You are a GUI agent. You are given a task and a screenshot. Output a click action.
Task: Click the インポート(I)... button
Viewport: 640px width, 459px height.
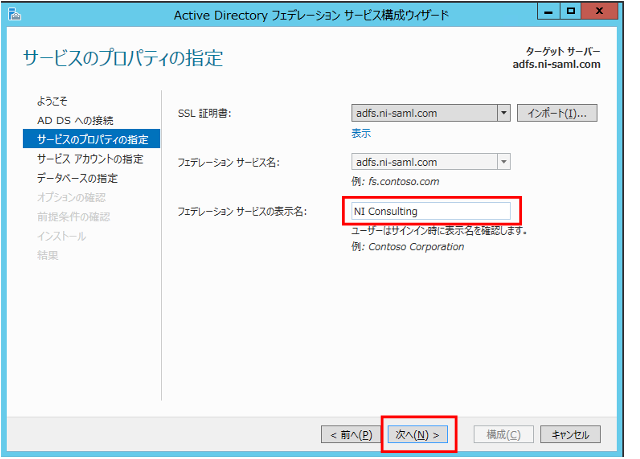(557, 113)
